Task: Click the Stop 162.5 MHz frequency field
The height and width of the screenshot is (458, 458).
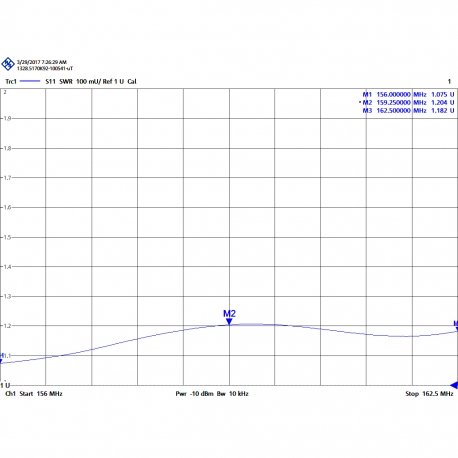Action: (x=429, y=394)
